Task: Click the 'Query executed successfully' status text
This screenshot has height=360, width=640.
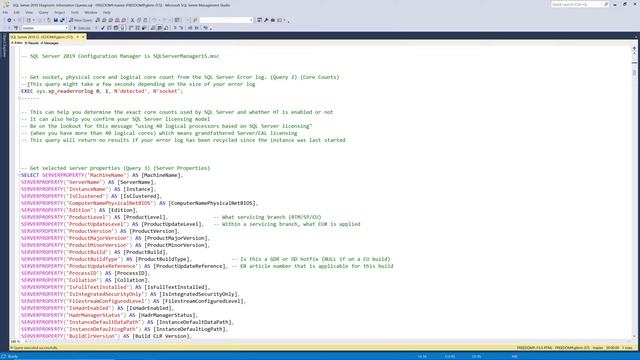Action: (x=36, y=348)
